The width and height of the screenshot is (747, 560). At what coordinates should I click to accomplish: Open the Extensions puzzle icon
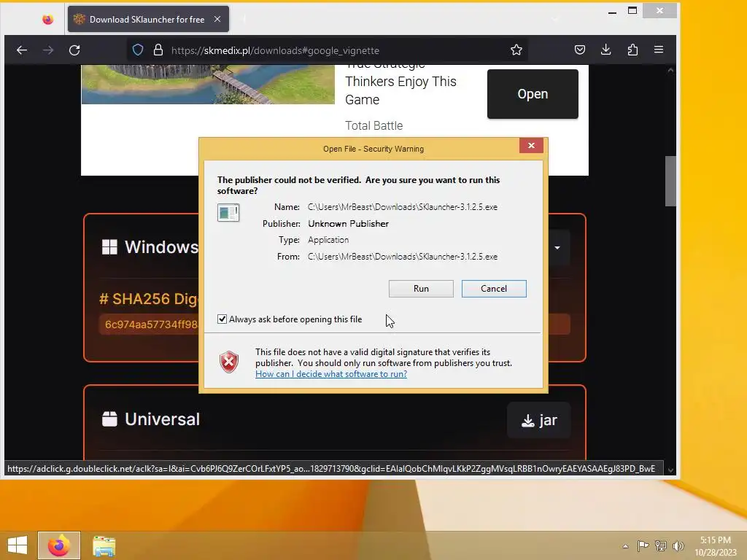click(632, 50)
